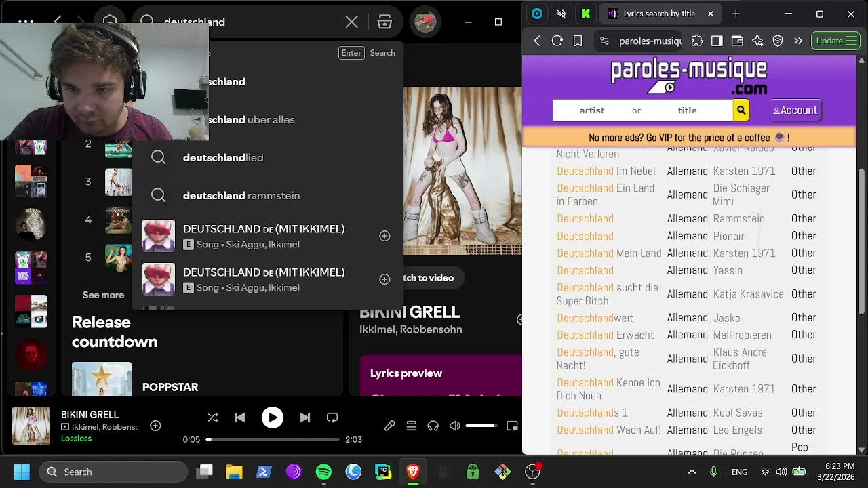Screen dimensions: 868x488
Task: Reload the paroles-musique page
Action: pos(557,41)
